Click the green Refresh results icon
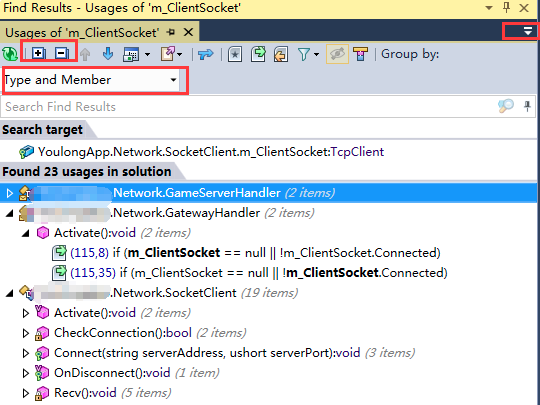Screen dimensions: 540x405 pos(10,54)
